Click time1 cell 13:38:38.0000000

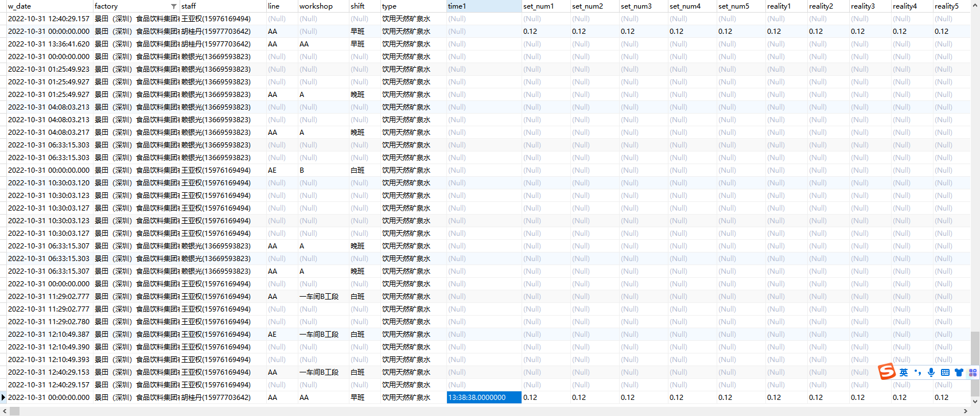pyautogui.click(x=484, y=397)
